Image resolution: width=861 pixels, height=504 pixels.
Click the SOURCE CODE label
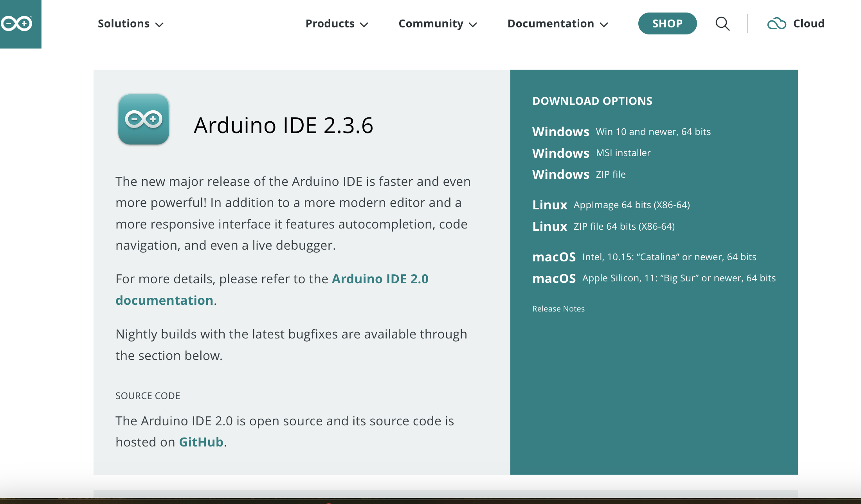coord(148,396)
